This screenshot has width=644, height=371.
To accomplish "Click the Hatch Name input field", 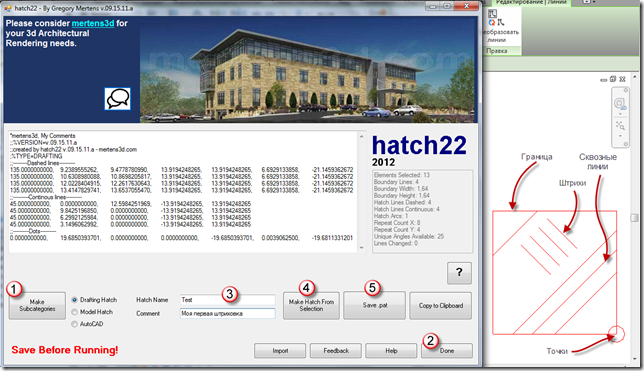I will 227,300.
